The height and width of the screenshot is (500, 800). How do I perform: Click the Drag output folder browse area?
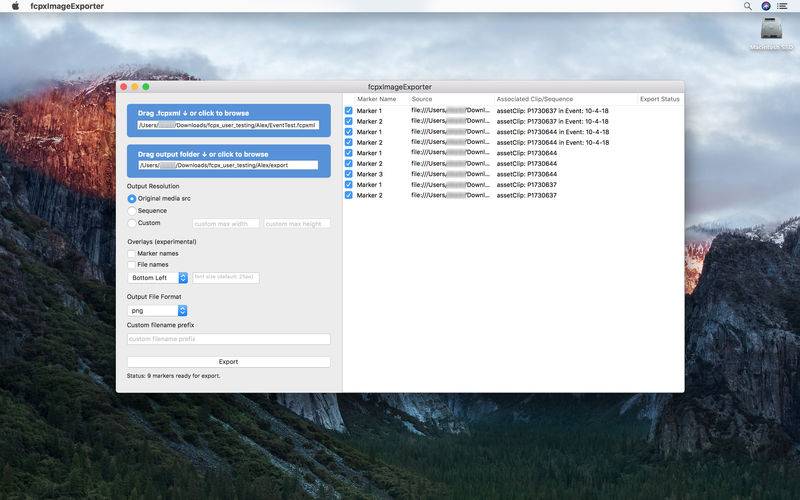(229, 161)
